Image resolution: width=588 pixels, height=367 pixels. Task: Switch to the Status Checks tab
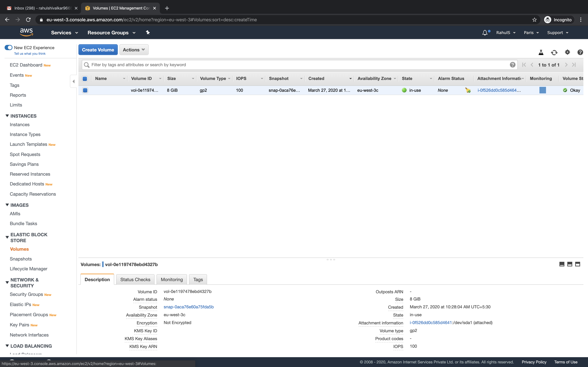[x=135, y=279]
